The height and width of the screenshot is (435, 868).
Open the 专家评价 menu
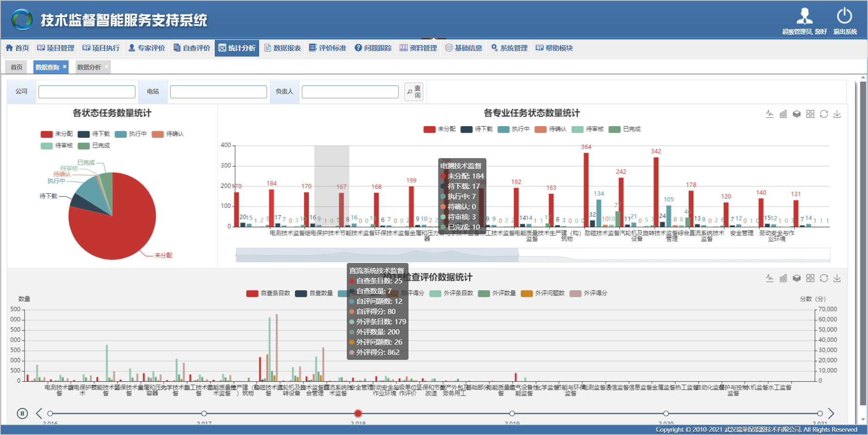point(147,48)
